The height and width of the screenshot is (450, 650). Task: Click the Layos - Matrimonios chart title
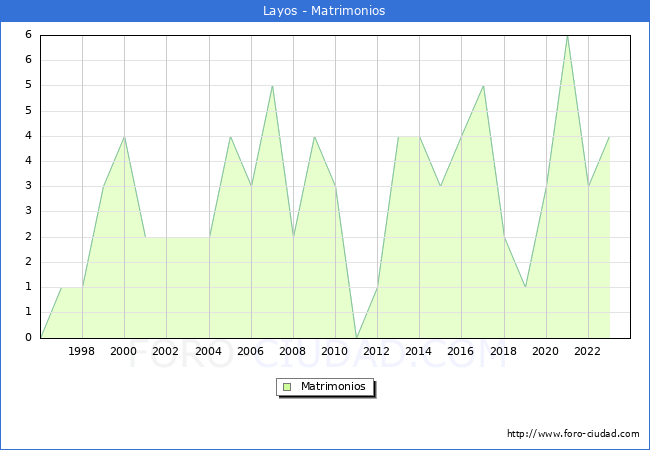pos(325,11)
